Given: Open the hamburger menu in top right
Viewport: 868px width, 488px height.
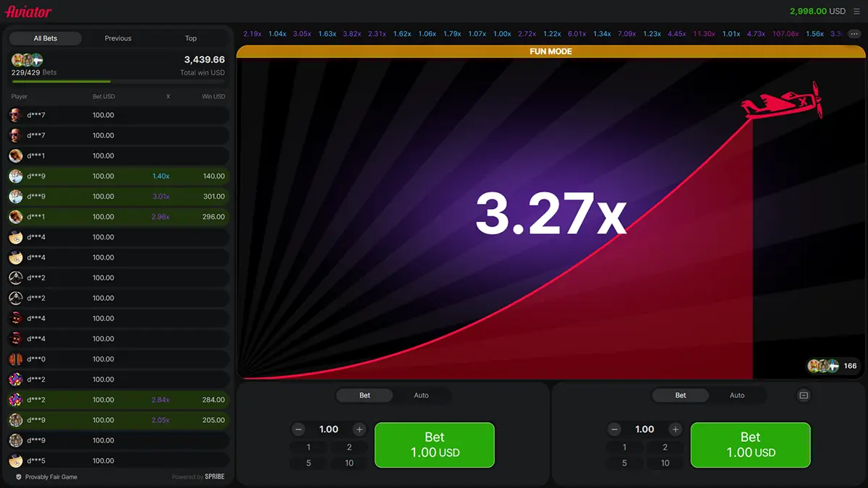Looking at the screenshot, I should (x=856, y=12).
